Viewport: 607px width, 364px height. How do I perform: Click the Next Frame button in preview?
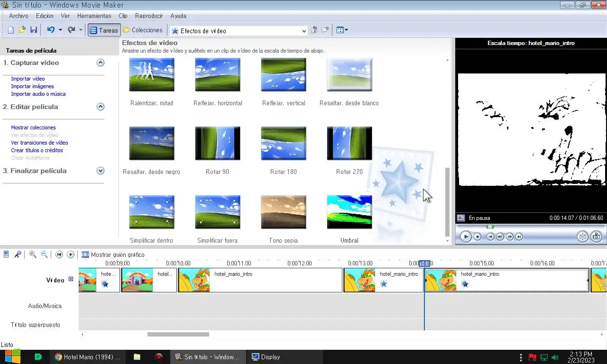[510, 237]
